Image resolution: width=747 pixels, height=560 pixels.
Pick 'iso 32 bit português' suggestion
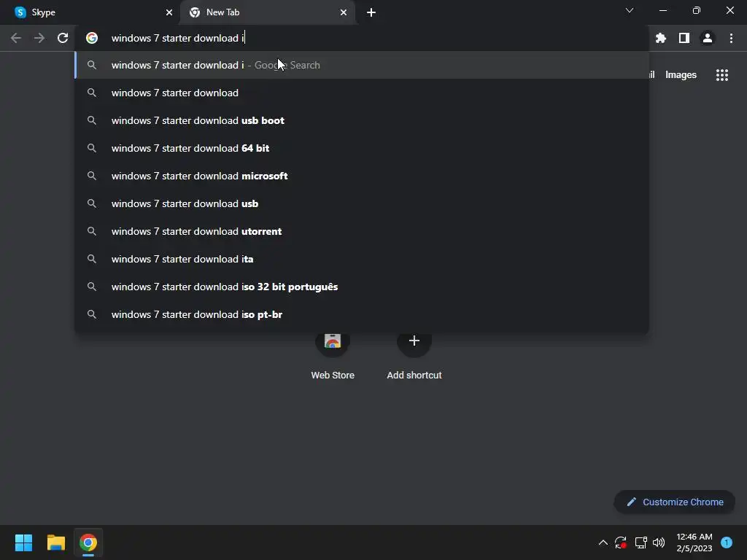362,287
